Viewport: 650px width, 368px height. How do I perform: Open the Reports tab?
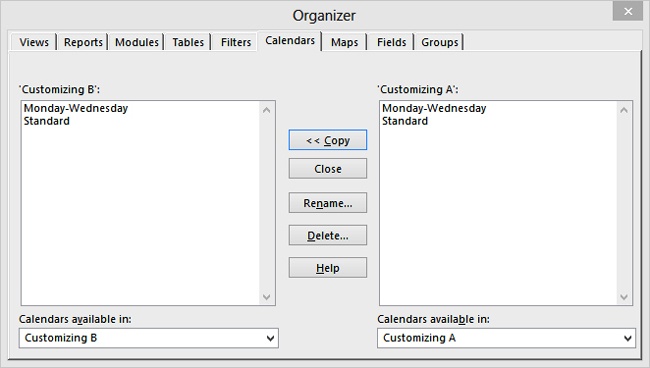click(83, 42)
